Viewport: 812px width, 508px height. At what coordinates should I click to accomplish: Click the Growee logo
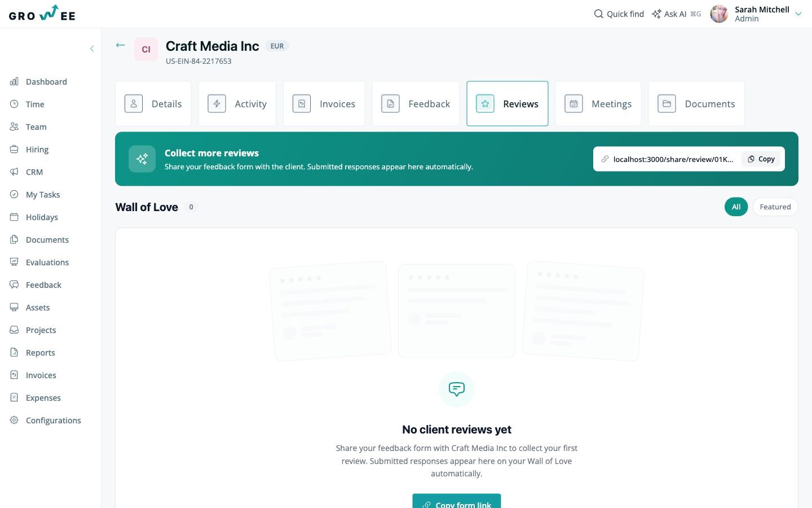(x=42, y=14)
